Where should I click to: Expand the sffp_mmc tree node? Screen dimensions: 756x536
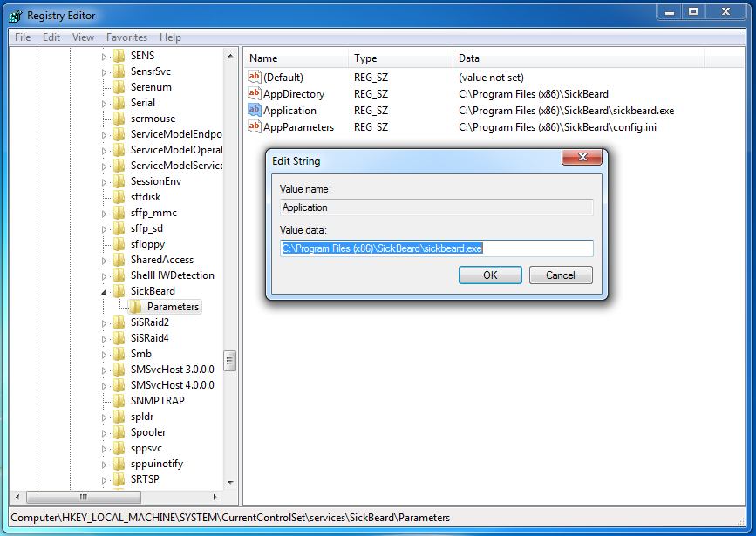click(104, 214)
